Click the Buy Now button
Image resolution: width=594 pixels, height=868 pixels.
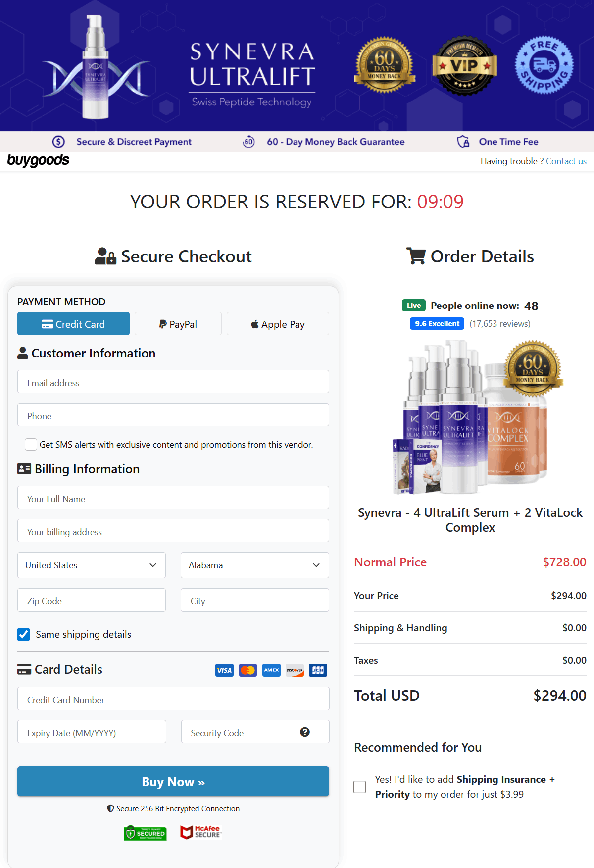click(x=173, y=781)
